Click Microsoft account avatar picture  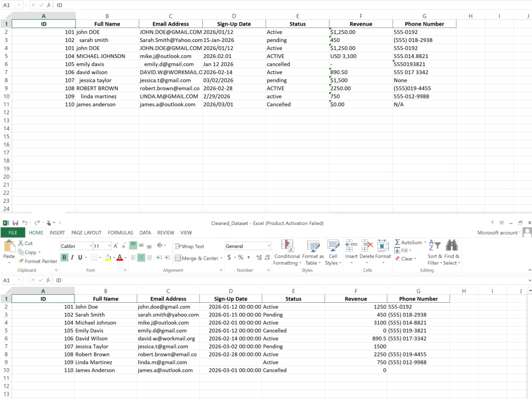pos(527,232)
